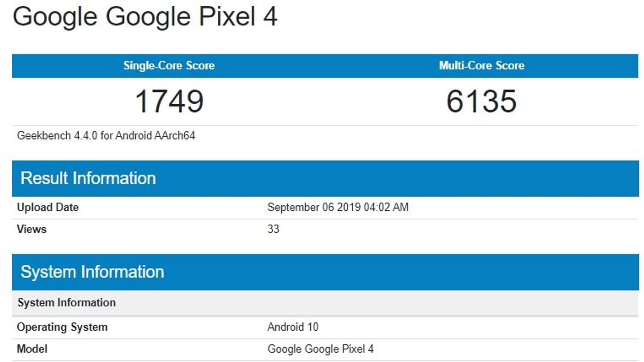644x362 pixels.
Task: Click the Single-Core Score column header
Action: click(x=169, y=66)
